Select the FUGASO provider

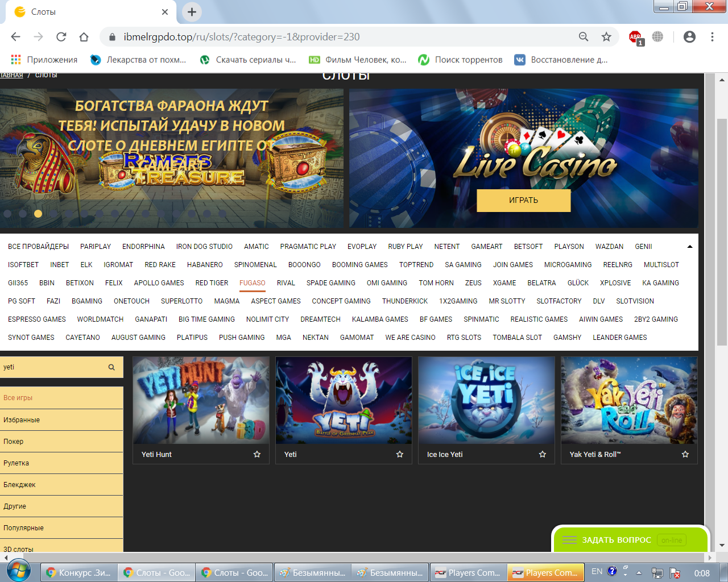click(253, 283)
